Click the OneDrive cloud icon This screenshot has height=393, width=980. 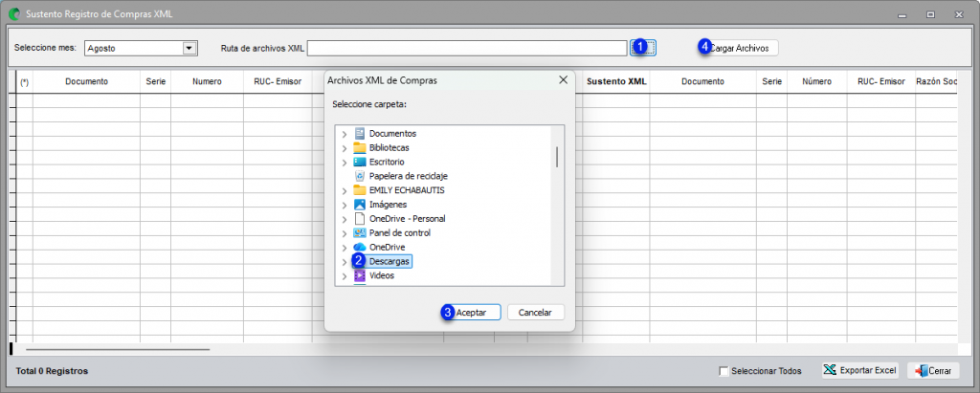click(360, 248)
